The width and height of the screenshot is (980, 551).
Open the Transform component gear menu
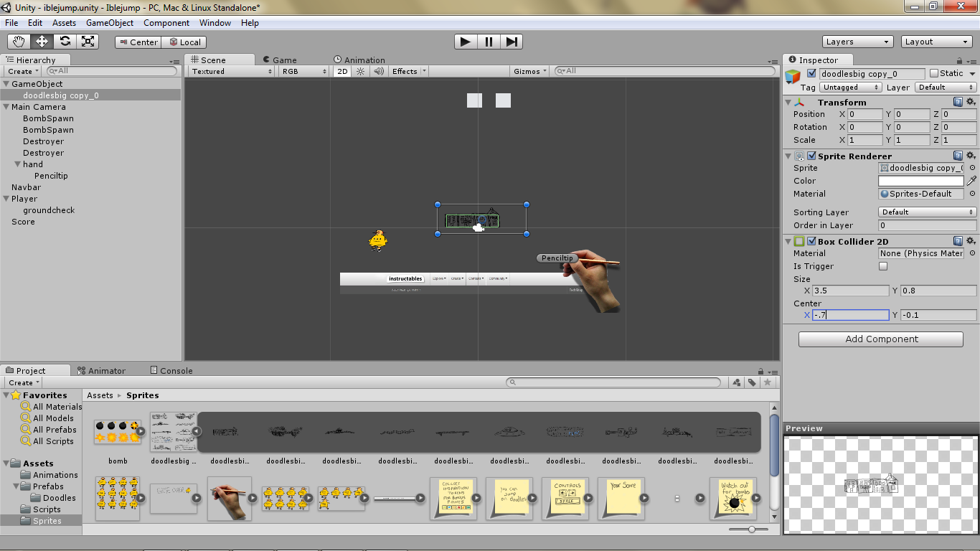click(971, 102)
